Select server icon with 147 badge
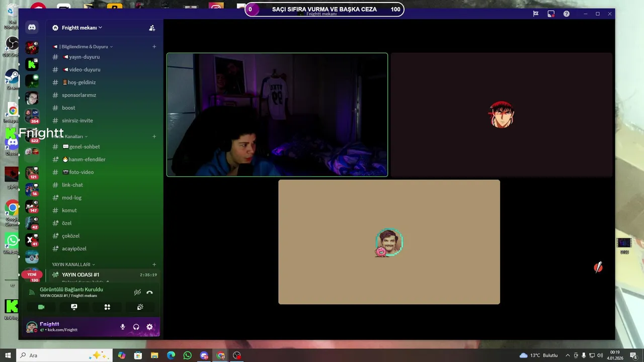 32,206
